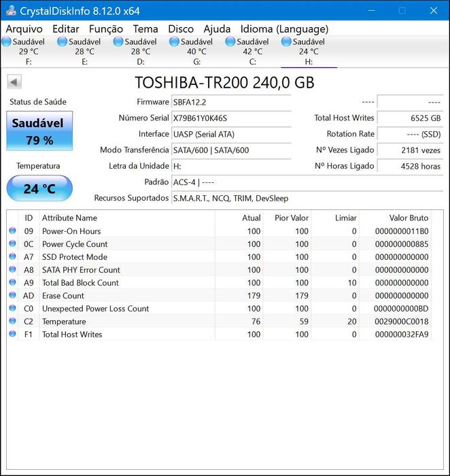Click the Attribute Name column header

127,218
